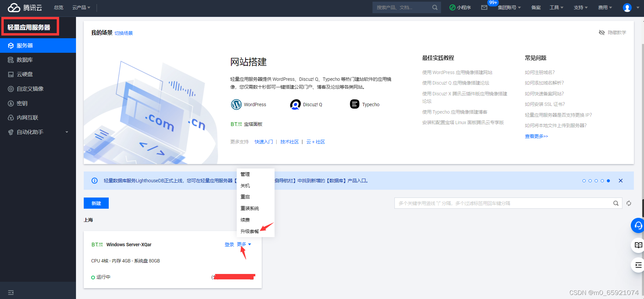Image resolution: width=644 pixels, height=299 pixels.
Task: Select the third carousel dot in banner
Action: tap(596, 181)
